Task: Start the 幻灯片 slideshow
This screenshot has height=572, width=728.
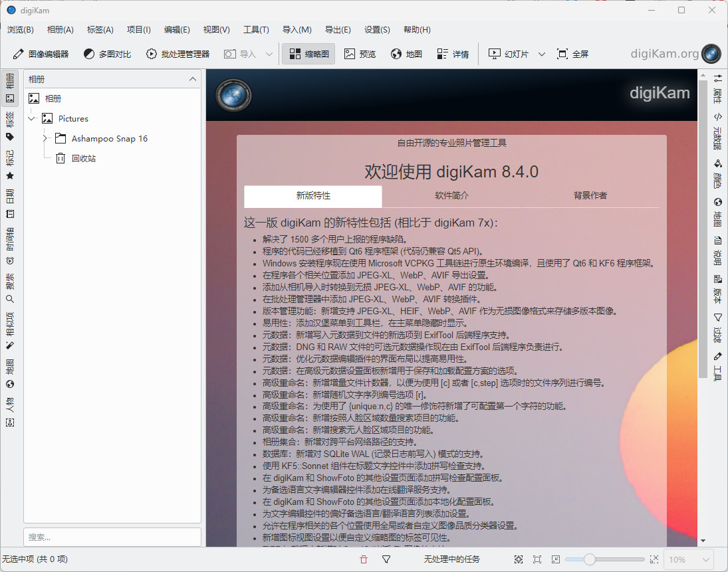Action: tap(509, 54)
